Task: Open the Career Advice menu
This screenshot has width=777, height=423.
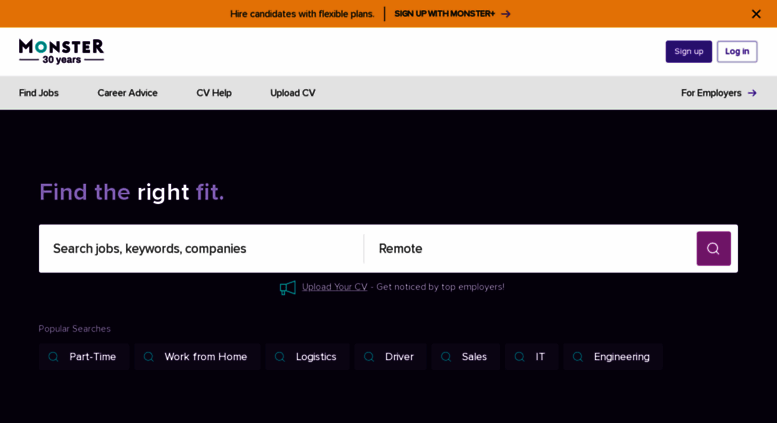Action: pyautogui.click(x=127, y=93)
